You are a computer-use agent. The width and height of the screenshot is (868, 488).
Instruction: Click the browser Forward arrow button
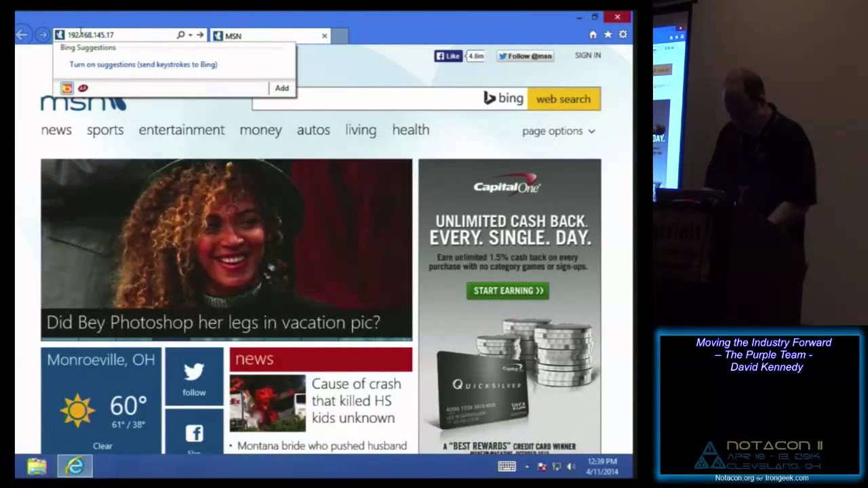42,35
